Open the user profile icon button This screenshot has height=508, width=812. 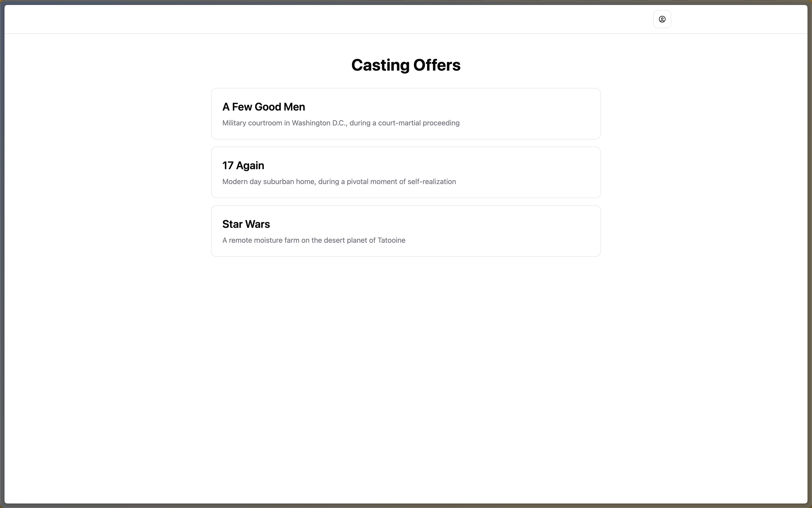662,19
